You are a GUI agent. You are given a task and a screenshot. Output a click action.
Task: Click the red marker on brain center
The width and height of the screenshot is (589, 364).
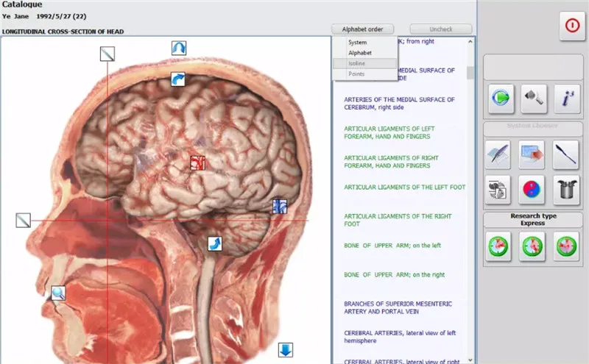pos(197,161)
